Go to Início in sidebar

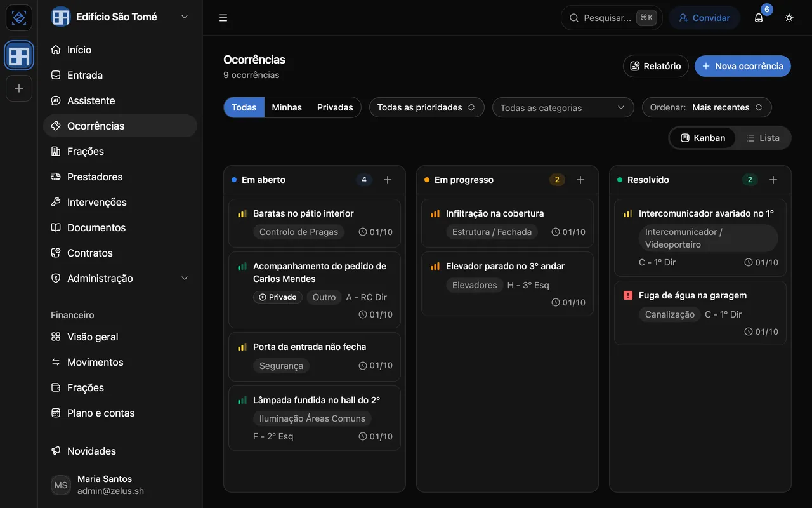120,50
